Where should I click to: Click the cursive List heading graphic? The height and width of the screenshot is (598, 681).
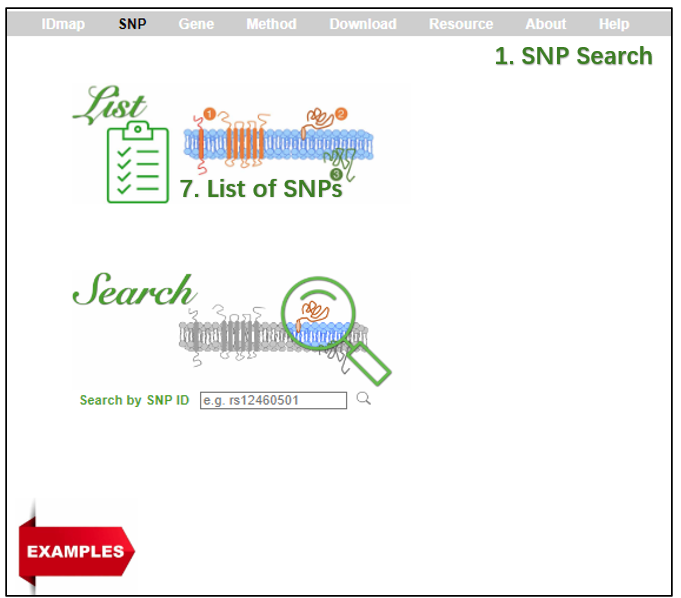tap(109, 105)
